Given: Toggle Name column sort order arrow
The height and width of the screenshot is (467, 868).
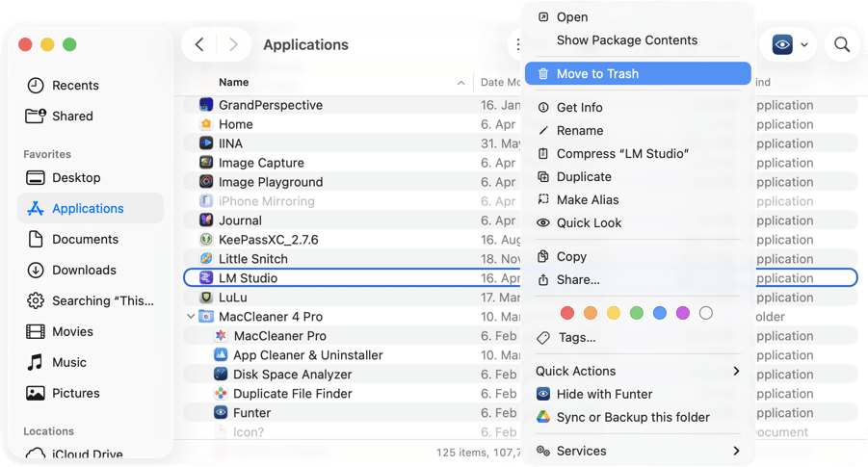Looking at the screenshot, I should coord(460,83).
